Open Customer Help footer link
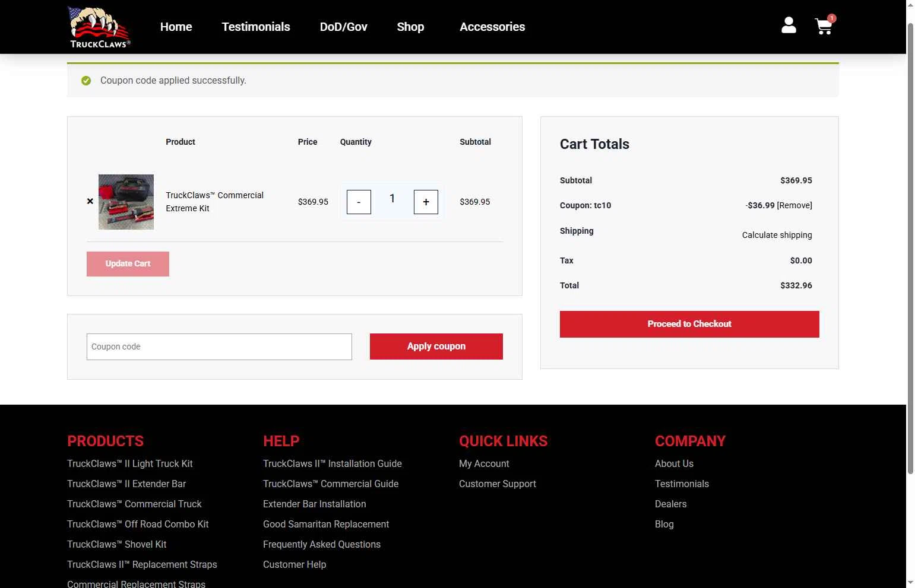 (295, 565)
